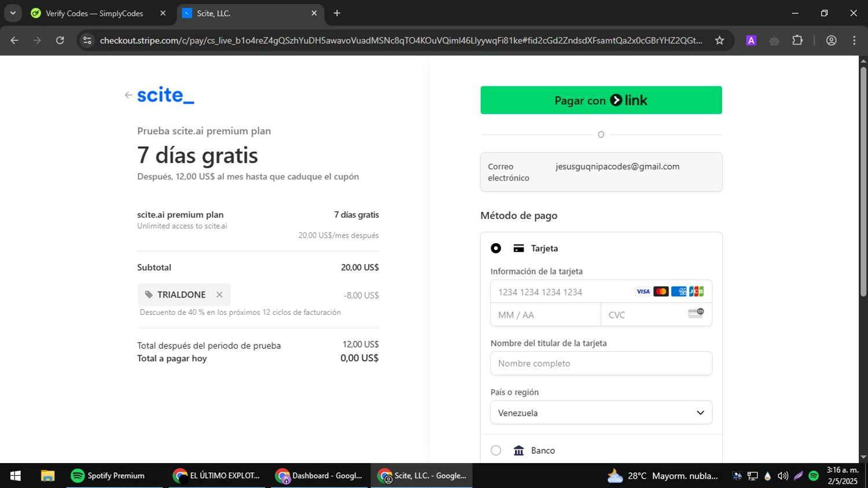Bookmark this page with the star icon
The image size is (868, 488).
pos(719,41)
